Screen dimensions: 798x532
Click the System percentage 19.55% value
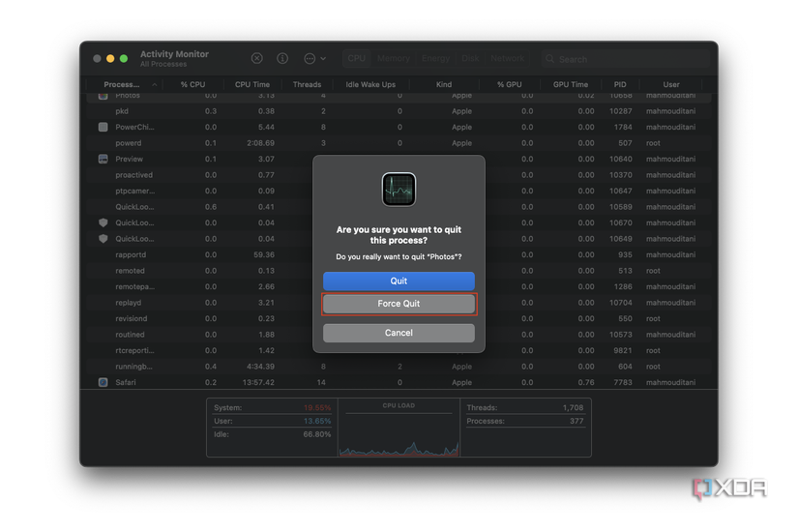[317, 408]
